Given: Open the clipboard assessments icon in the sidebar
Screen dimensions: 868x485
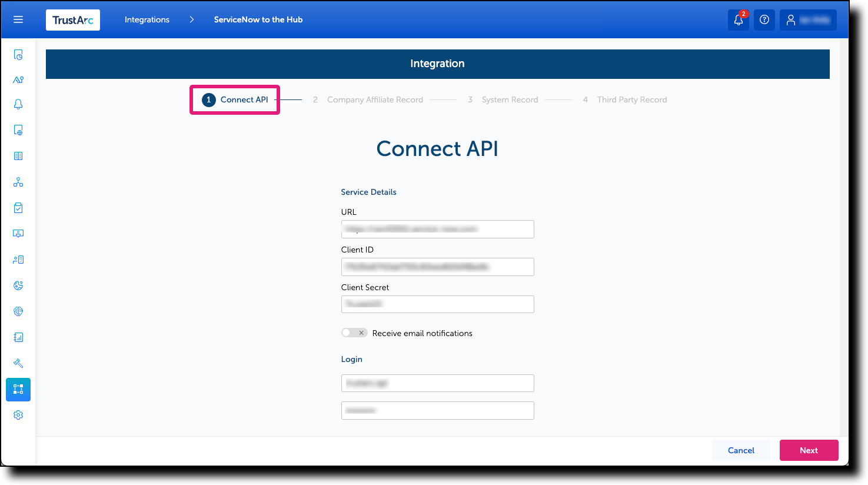Looking at the screenshot, I should 18,207.
